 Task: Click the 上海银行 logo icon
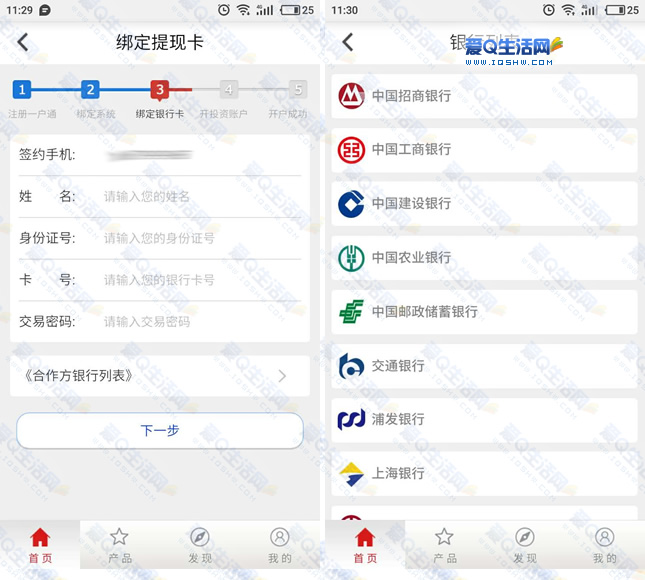pos(351,474)
